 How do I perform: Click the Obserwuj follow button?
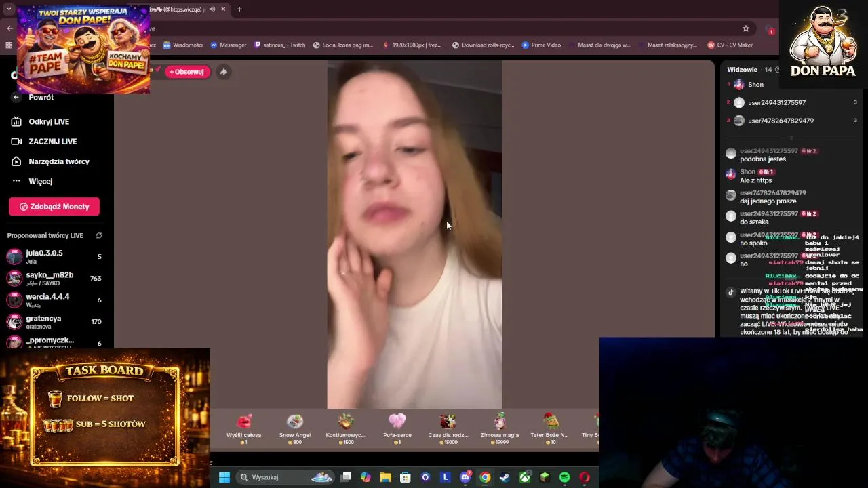pyautogui.click(x=187, y=72)
